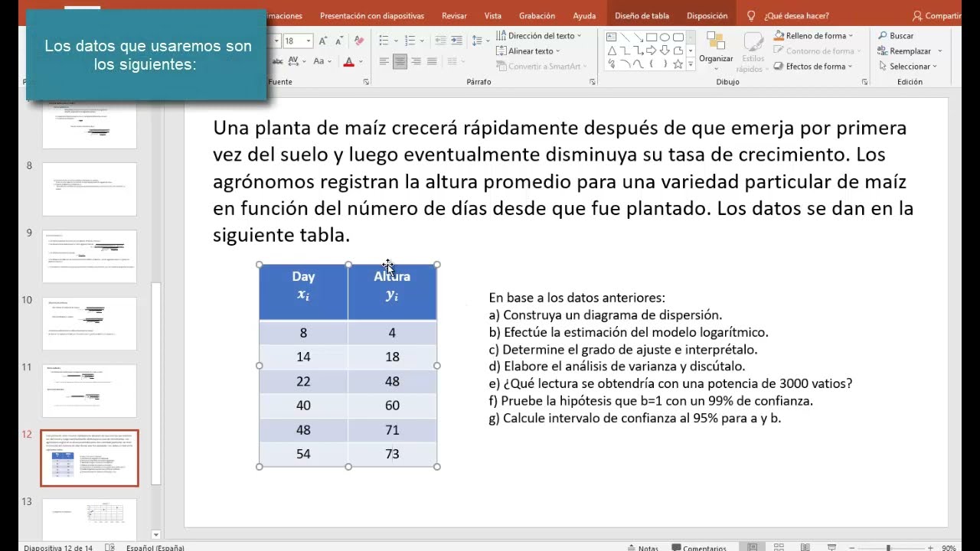Apply the red font color
The image size is (980, 551).
point(349,61)
